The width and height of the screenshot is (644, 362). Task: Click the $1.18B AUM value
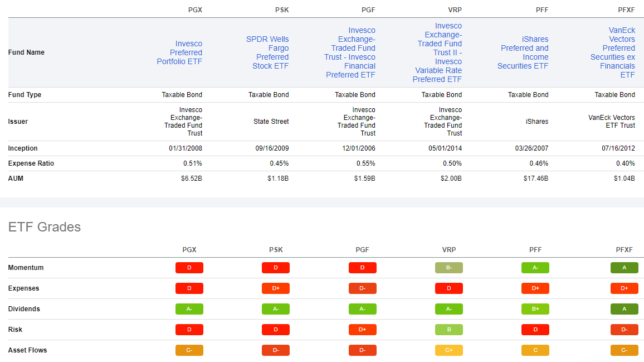tap(278, 178)
